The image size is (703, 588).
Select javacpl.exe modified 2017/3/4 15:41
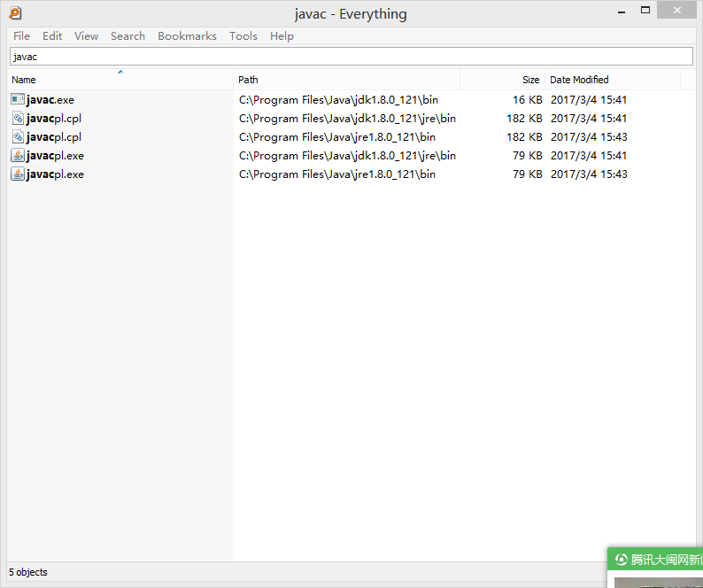click(55, 156)
